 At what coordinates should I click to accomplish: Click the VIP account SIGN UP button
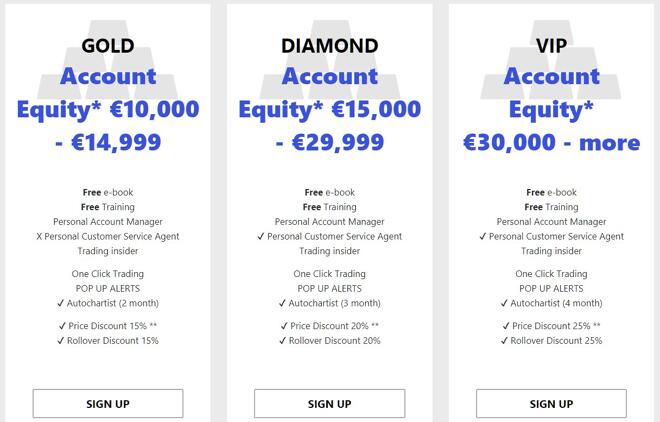coord(551,403)
